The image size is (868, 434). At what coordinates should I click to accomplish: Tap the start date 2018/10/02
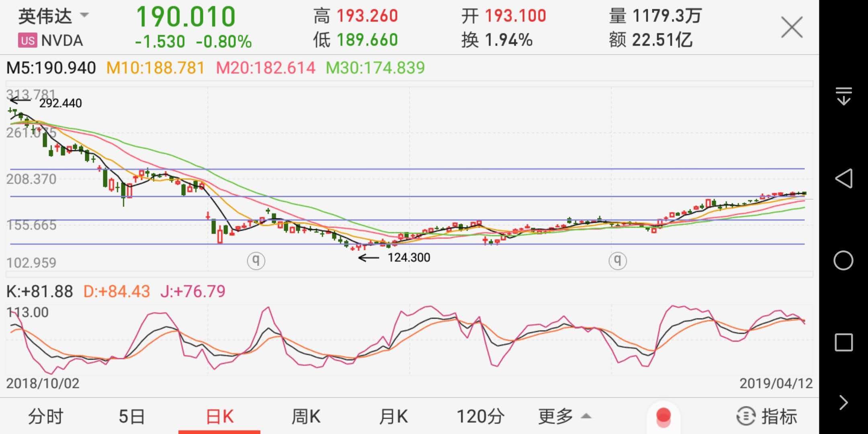[43, 383]
